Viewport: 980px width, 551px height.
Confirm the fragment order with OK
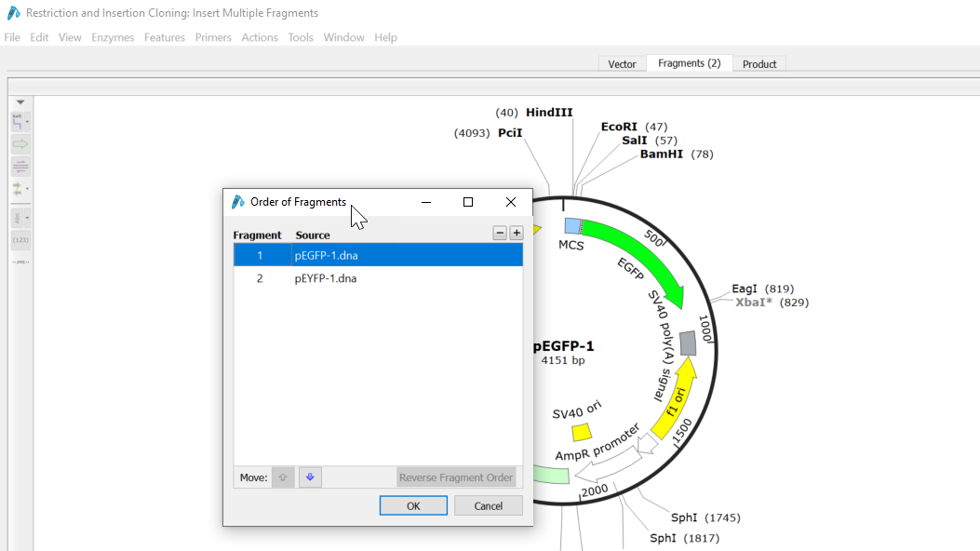tap(413, 506)
